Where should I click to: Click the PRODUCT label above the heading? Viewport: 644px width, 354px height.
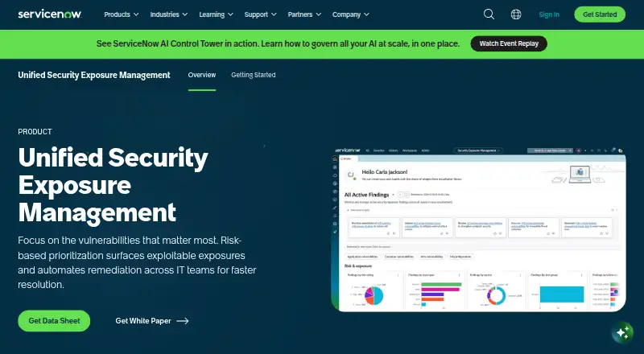click(x=35, y=132)
